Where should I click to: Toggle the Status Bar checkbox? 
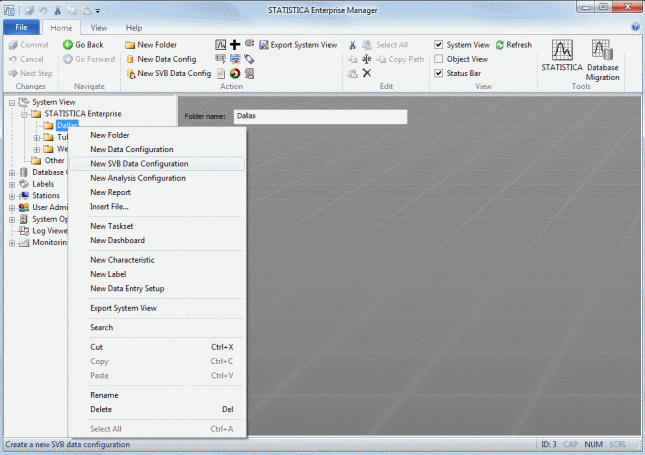[439, 73]
